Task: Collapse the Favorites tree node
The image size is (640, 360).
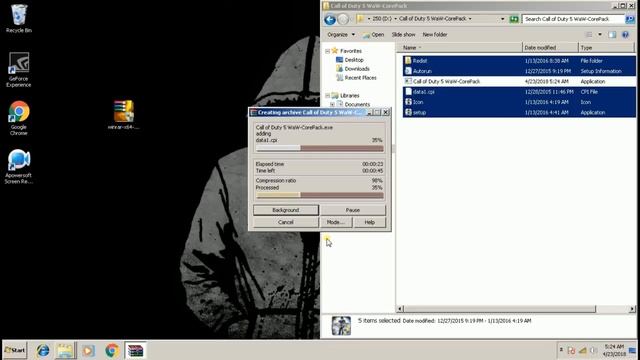Action: pyautogui.click(x=327, y=51)
